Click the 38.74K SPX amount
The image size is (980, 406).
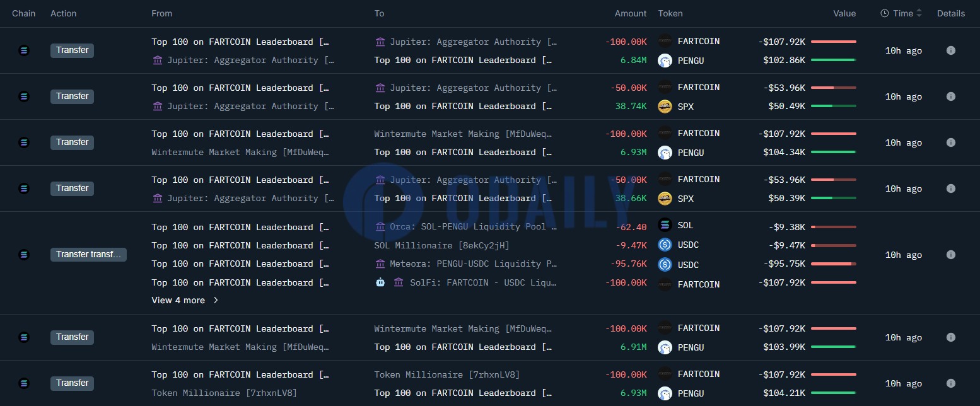click(631, 106)
